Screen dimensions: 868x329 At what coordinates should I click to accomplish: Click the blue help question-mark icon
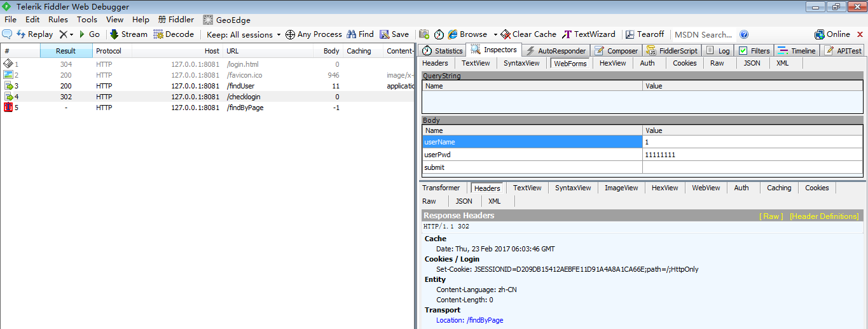744,34
